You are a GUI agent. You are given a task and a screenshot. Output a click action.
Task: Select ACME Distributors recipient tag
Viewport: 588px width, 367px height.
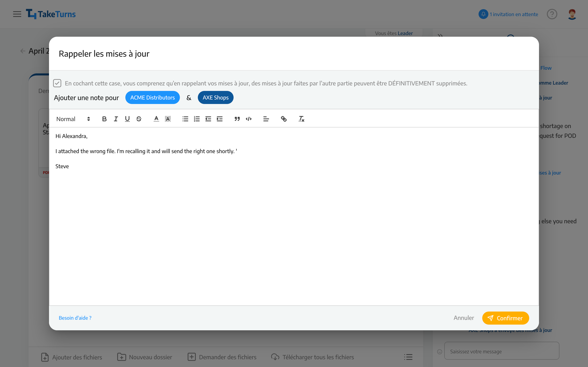[x=152, y=97]
